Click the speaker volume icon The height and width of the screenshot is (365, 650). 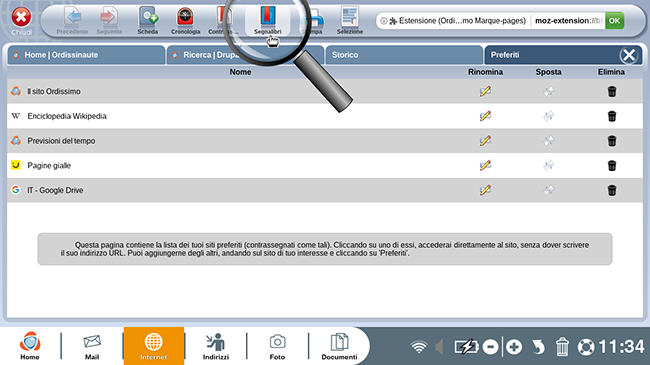(439, 347)
